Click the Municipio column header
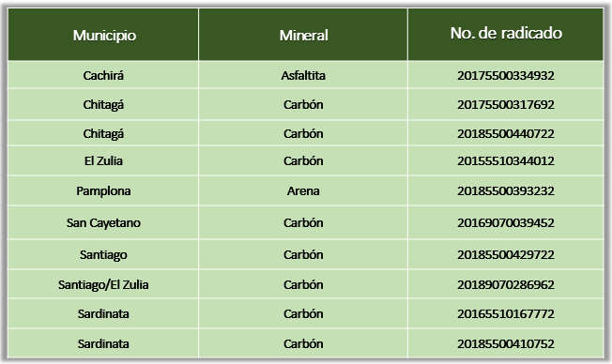 [104, 36]
